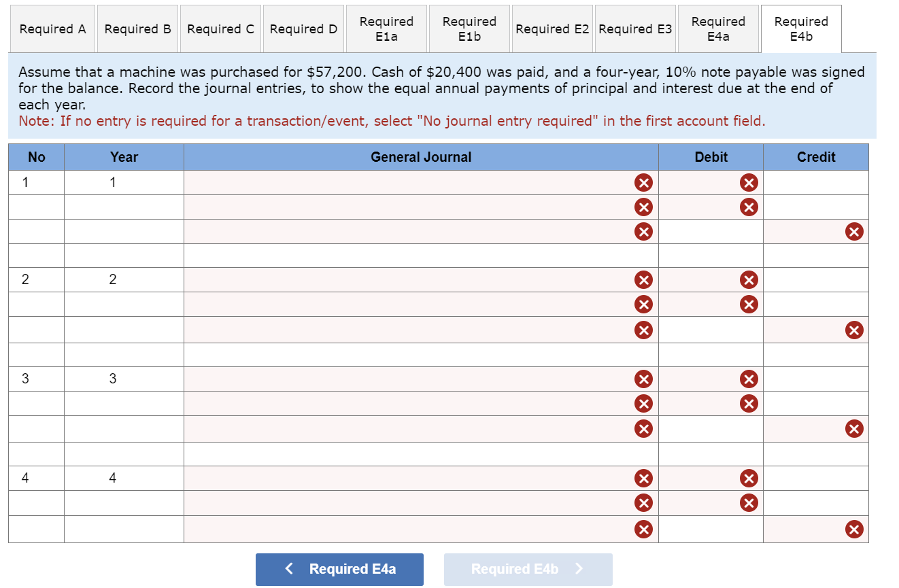Click the Required E4a navigation button
The image size is (899, 588).
[x=339, y=570]
